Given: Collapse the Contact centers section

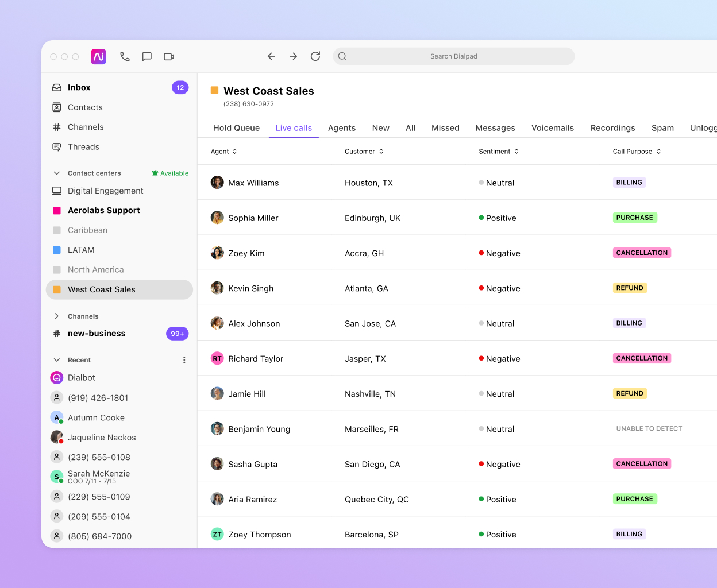Looking at the screenshot, I should [56, 173].
